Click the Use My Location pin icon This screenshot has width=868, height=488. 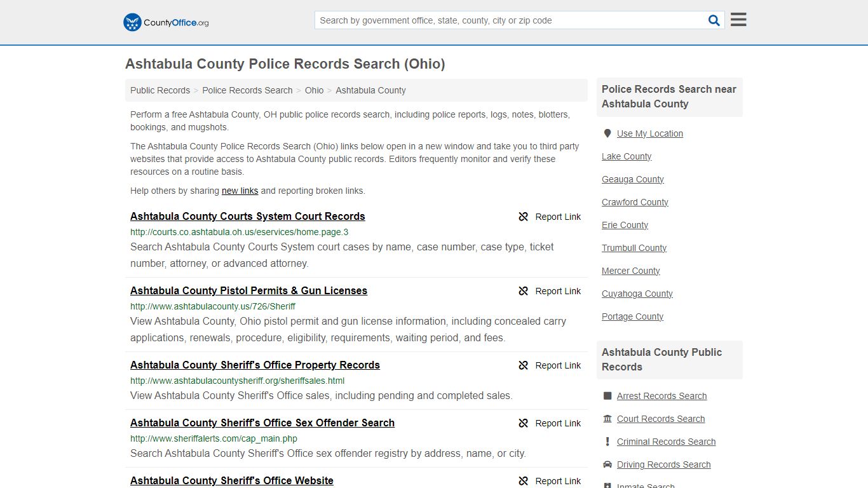(x=607, y=133)
